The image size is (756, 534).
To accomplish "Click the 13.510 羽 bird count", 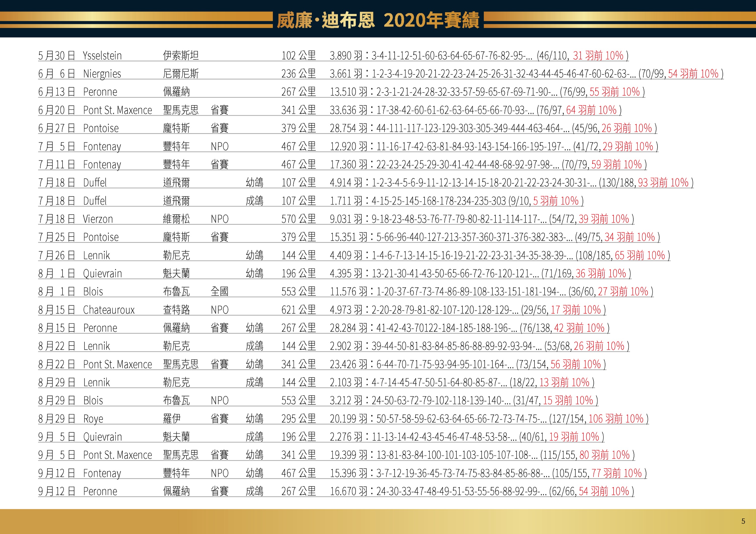I will pos(349,92).
